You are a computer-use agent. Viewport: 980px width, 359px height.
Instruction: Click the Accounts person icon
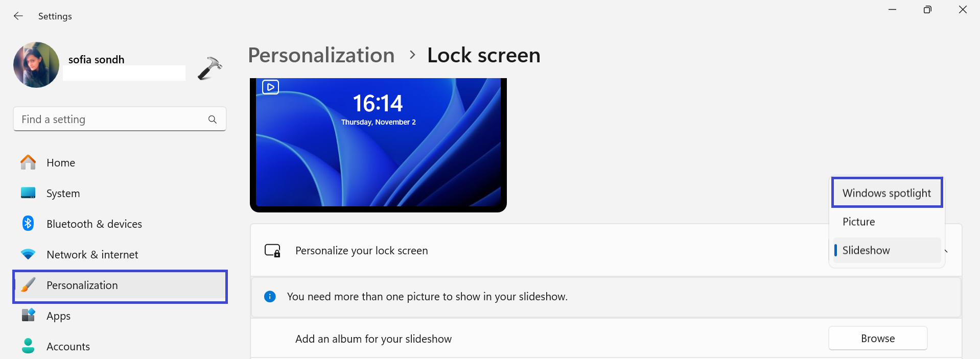[x=28, y=346]
